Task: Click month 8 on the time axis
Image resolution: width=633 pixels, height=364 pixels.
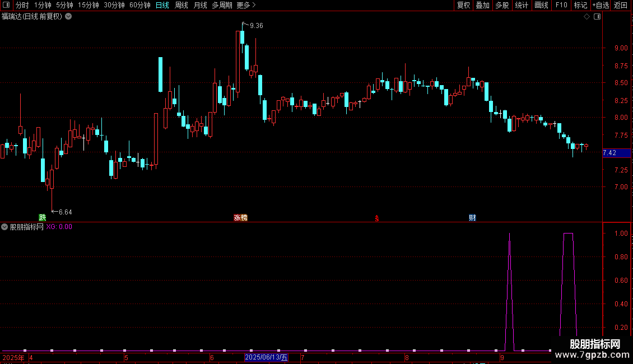Action: tap(407, 357)
